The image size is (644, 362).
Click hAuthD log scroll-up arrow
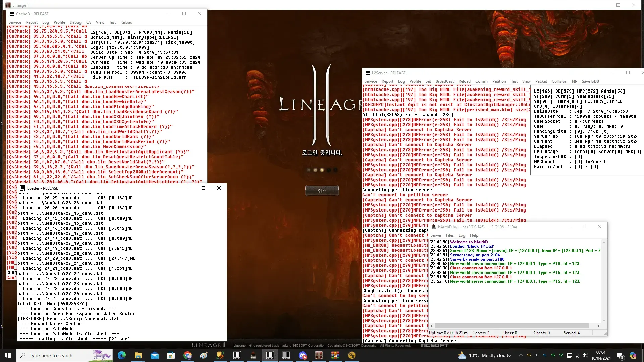tap(604, 242)
